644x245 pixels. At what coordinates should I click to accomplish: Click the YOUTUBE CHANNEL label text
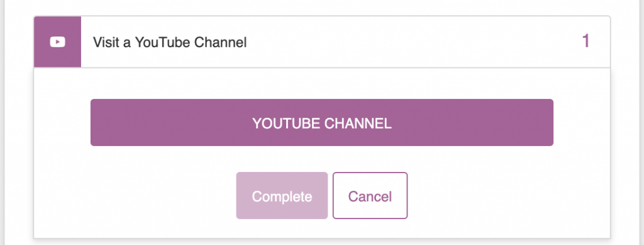(x=321, y=123)
